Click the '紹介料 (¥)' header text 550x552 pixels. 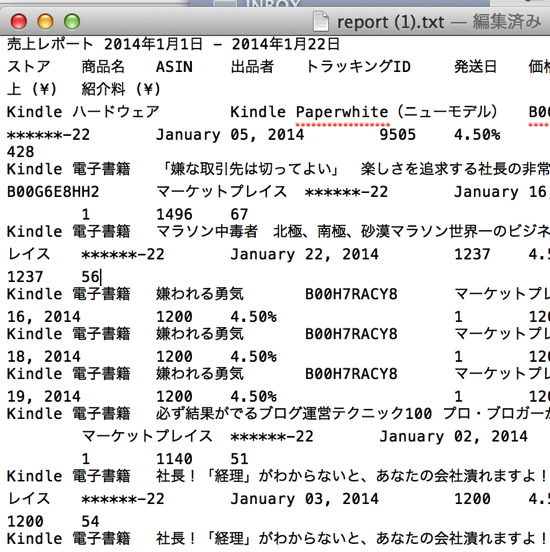click(121, 89)
